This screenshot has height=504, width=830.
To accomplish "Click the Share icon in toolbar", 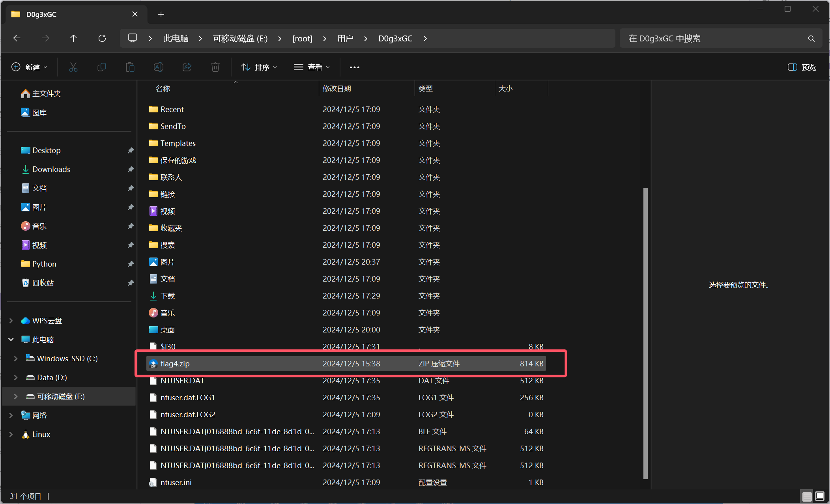I will point(187,67).
